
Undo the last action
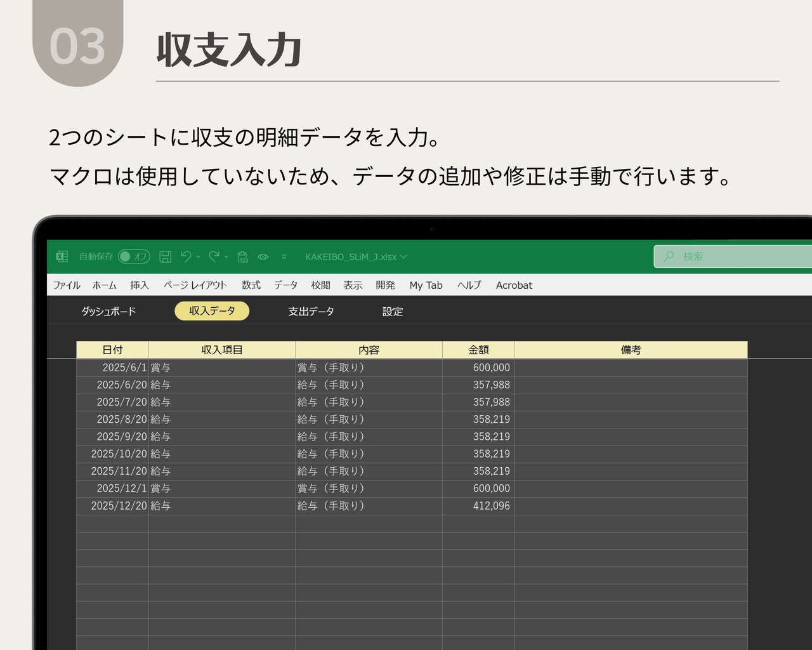coord(185,256)
